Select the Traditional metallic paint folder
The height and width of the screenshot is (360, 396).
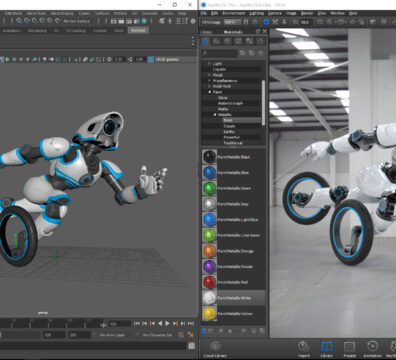(232, 143)
